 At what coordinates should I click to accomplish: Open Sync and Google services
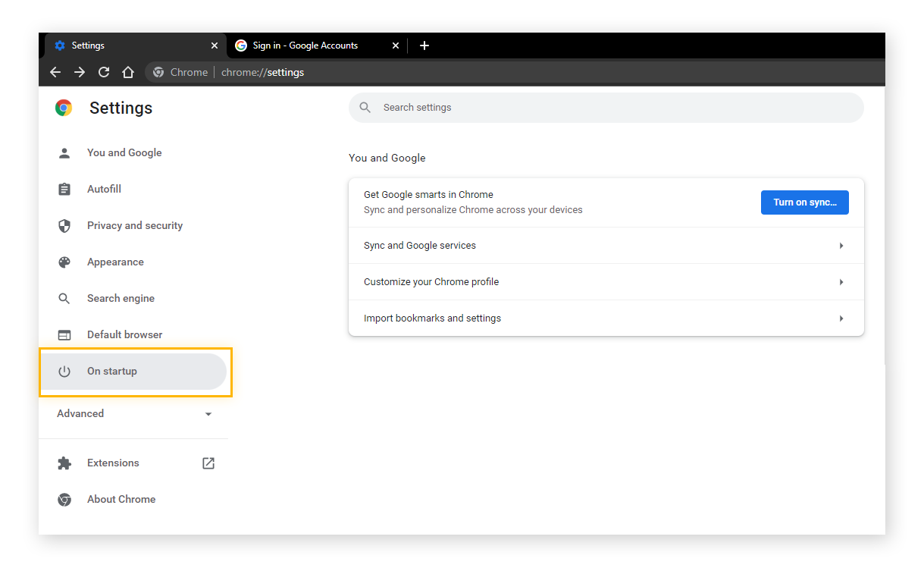click(x=606, y=245)
